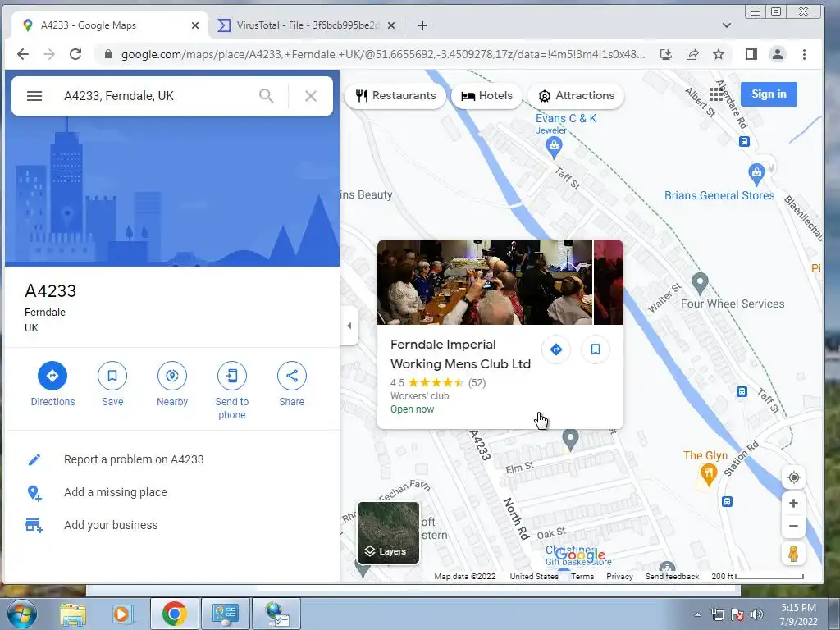Screen dimensions: 840x630
Task: Click the volume speaker tray icon
Action: (x=757, y=614)
